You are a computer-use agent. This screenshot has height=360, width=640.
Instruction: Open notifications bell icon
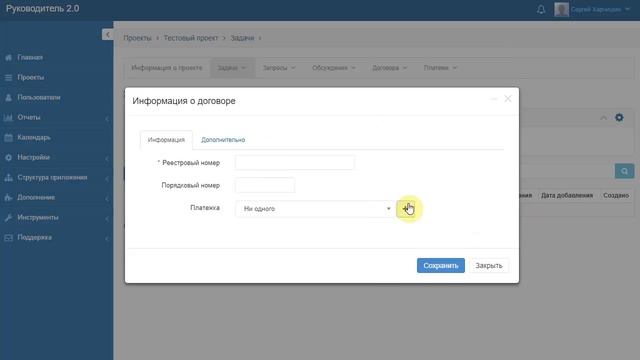point(541,9)
